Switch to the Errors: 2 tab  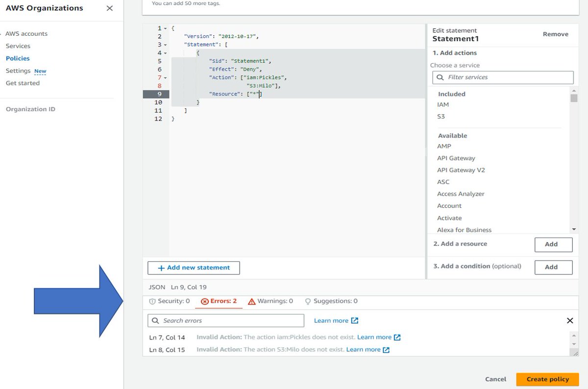point(219,301)
